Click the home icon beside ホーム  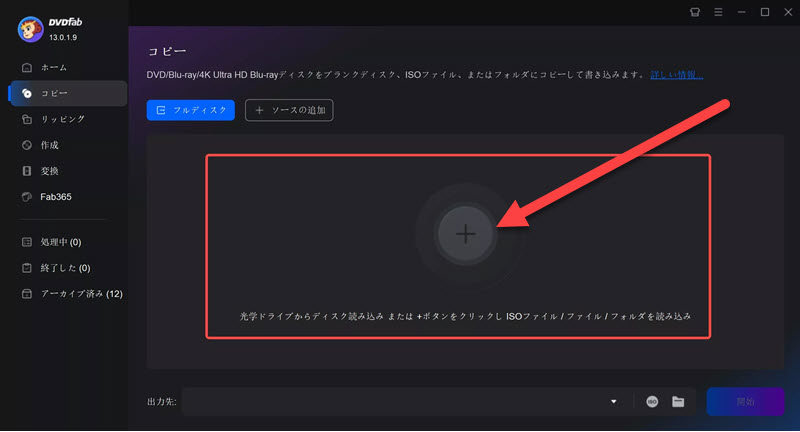(x=27, y=67)
